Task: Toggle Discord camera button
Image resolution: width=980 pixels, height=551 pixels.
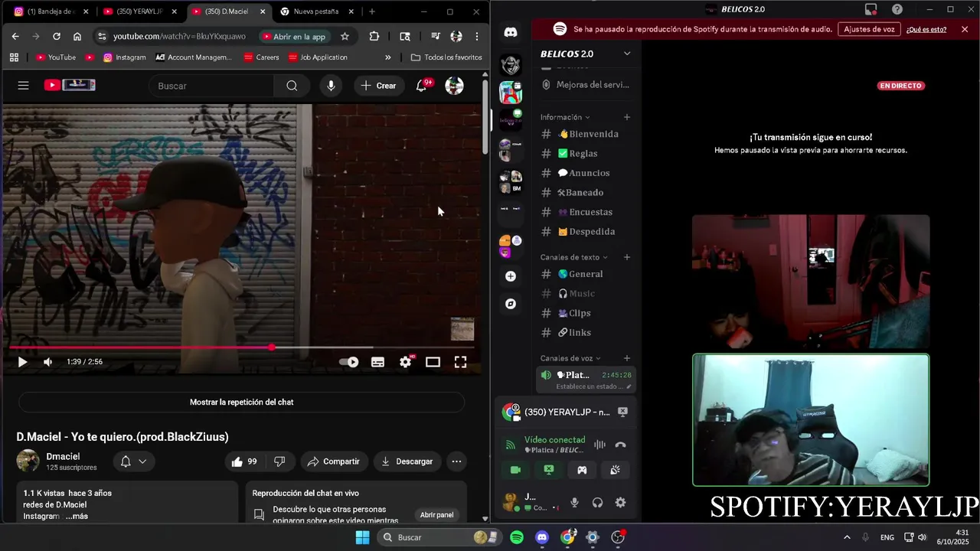Action: pyautogui.click(x=515, y=470)
